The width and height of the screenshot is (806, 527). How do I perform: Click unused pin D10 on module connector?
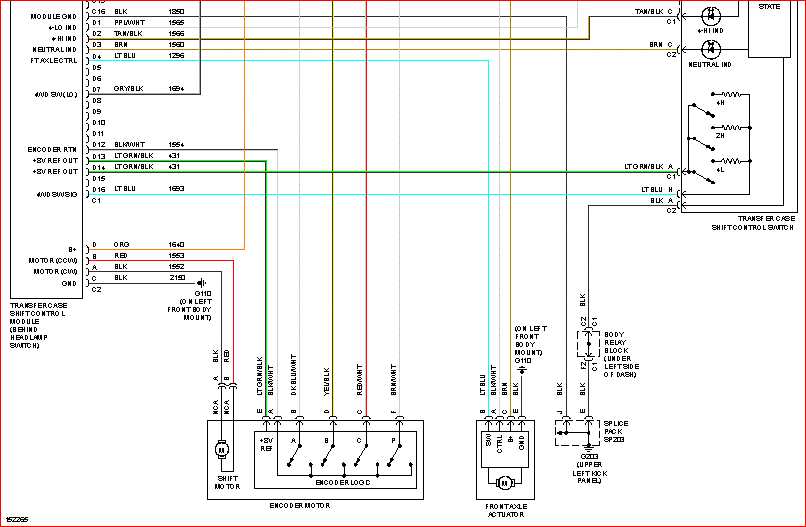pyautogui.click(x=98, y=122)
